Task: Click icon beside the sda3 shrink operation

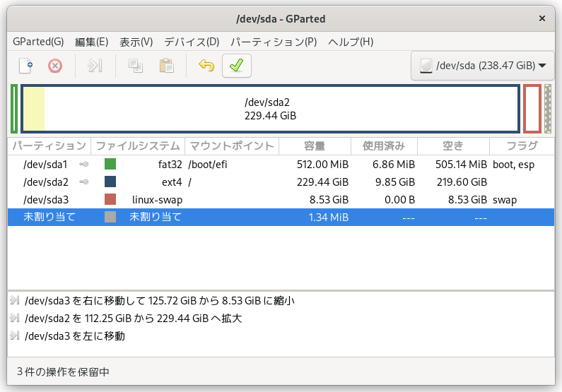Action: coord(15,300)
